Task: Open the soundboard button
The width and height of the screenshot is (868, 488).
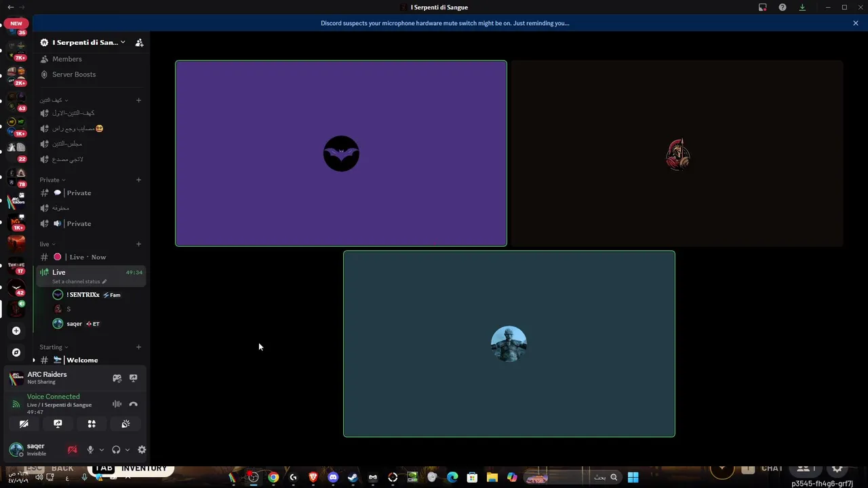Action: pos(125,424)
